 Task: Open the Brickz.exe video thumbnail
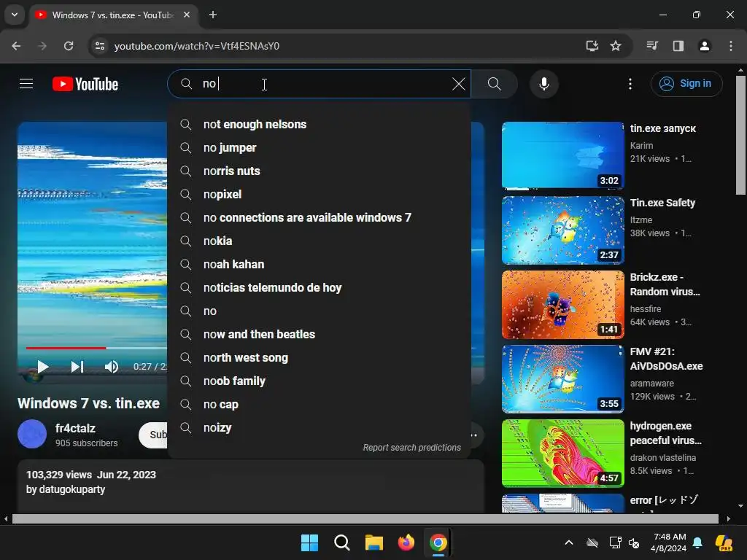click(x=562, y=304)
